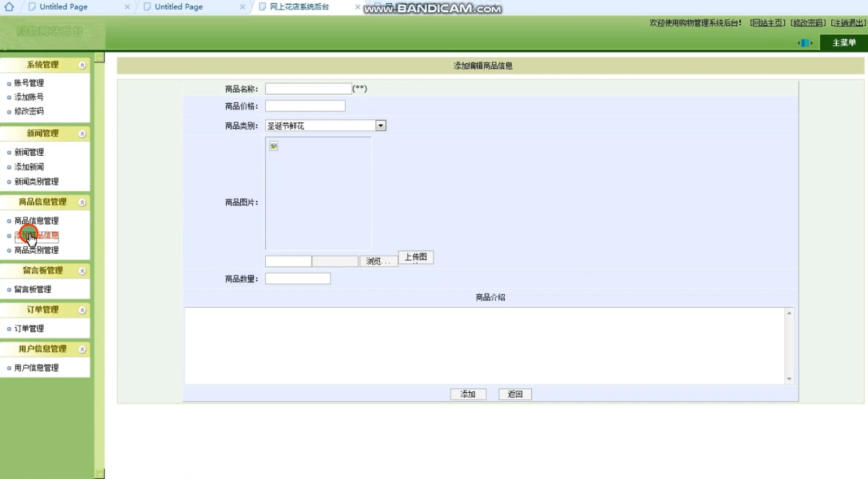868x479 pixels.
Task: Close the first Untitled Page tab
Action: (127, 7)
